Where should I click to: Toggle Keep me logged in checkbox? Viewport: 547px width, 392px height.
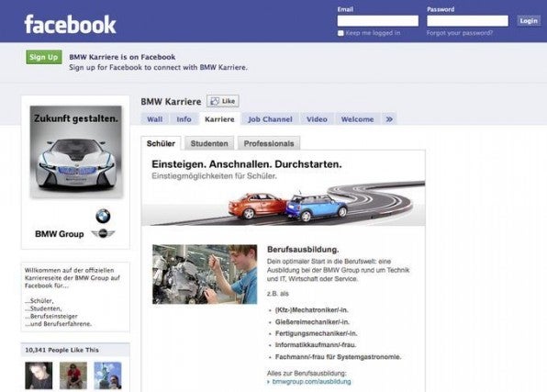[x=340, y=33]
